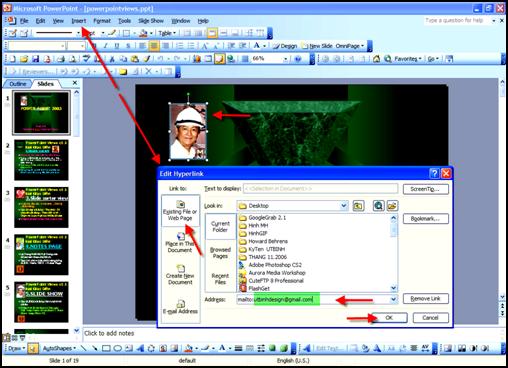
Task: Toggle Italic formatting button
Action: (105, 46)
